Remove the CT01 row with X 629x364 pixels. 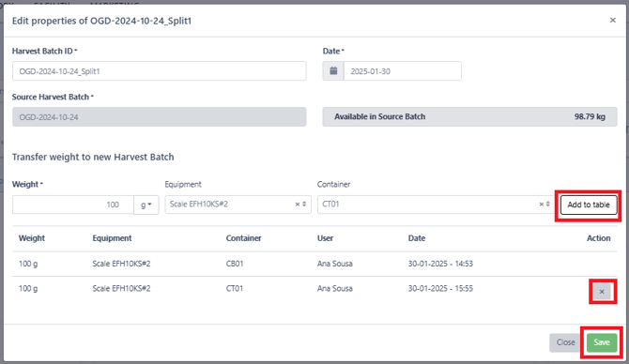tap(602, 292)
